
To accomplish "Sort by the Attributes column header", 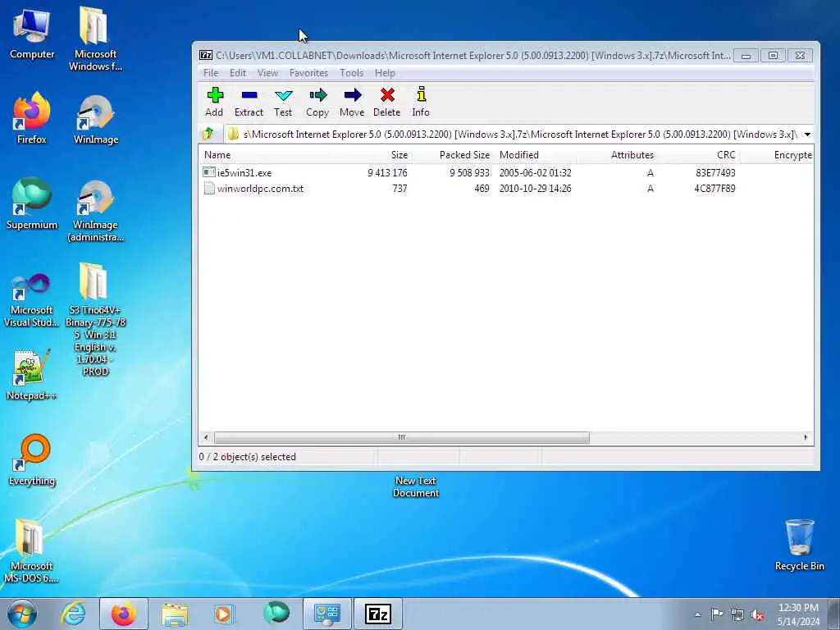I will click(x=618, y=155).
